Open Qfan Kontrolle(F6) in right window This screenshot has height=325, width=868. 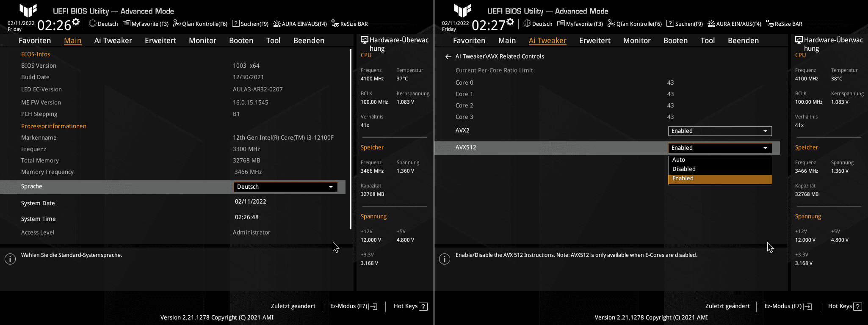[x=635, y=24]
